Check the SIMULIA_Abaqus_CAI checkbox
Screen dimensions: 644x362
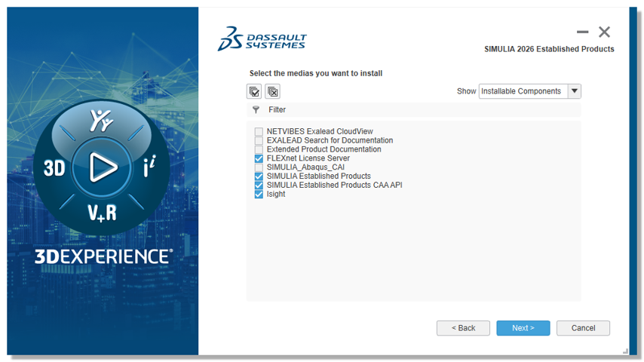point(259,167)
